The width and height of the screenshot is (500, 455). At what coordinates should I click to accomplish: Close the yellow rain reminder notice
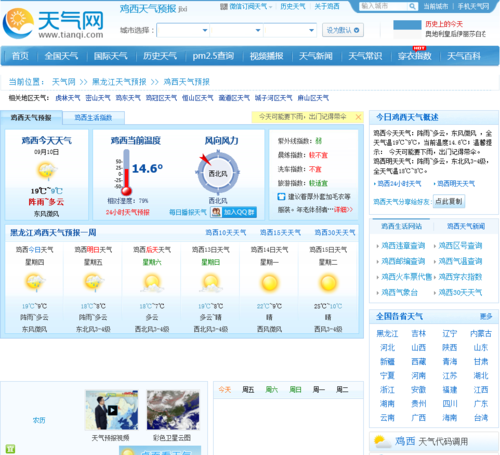[x=358, y=117]
